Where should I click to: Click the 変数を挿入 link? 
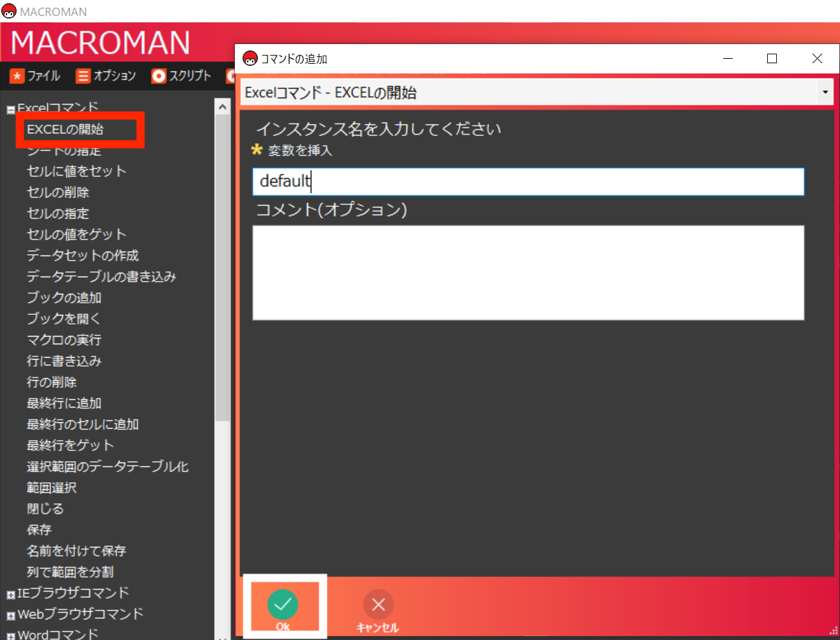(x=300, y=151)
